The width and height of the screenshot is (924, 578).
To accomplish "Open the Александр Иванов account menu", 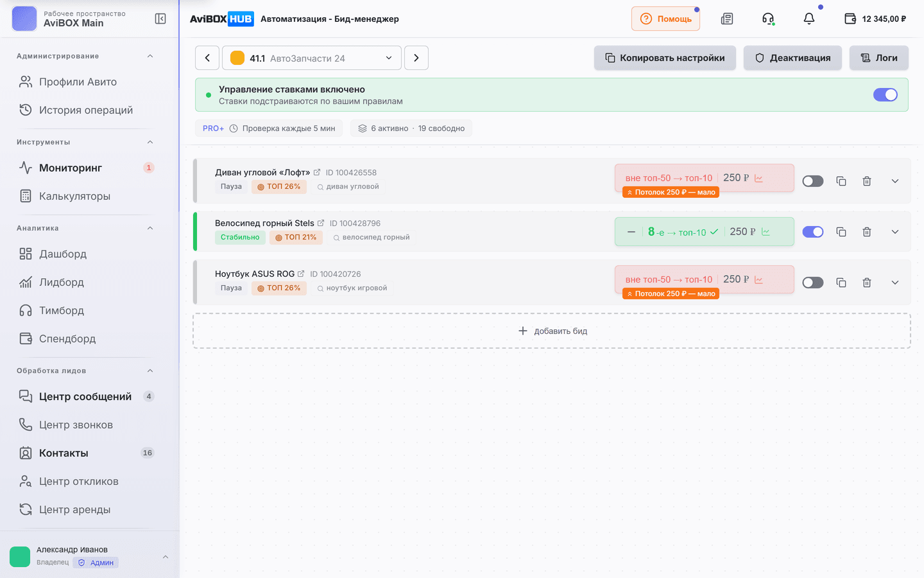I will 90,556.
